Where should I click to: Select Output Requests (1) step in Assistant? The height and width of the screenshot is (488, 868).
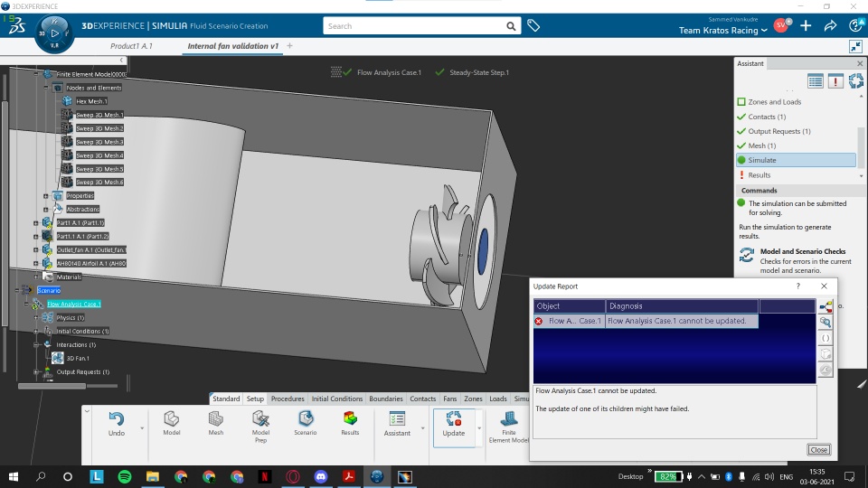click(778, 131)
